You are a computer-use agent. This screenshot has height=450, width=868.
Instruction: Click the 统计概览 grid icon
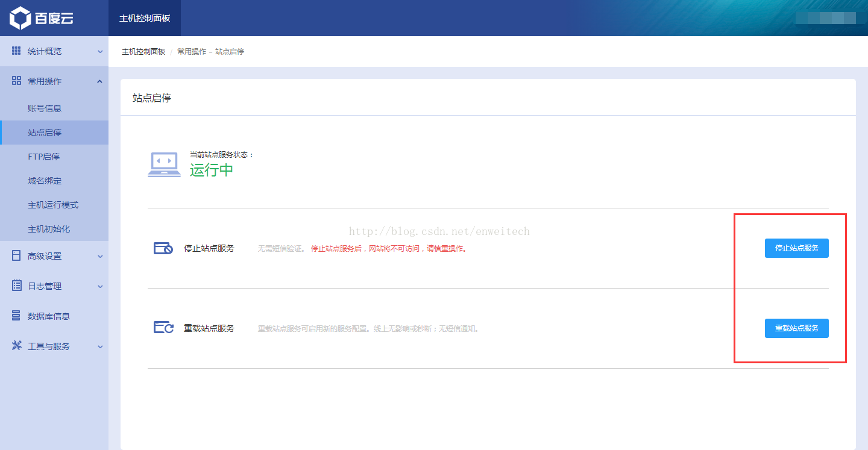(16, 51)
